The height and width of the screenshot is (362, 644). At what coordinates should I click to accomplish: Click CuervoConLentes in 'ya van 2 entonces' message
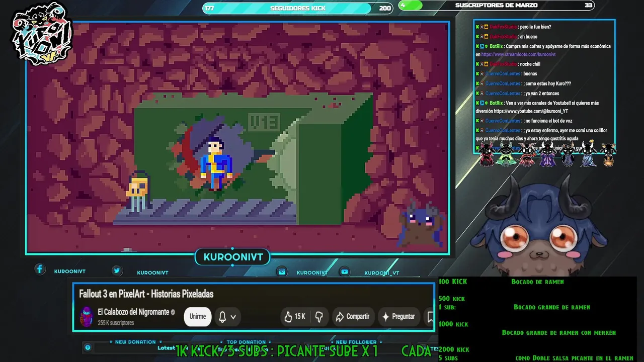point(503,94)
